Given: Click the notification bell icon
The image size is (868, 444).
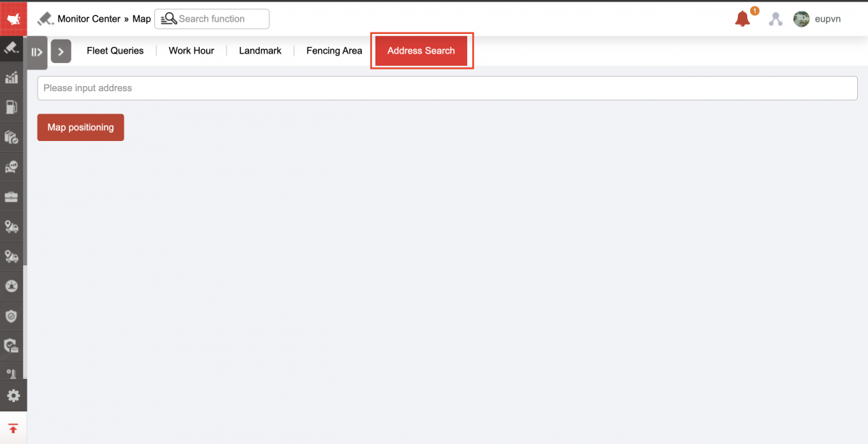Looking at the screenshot, I should [743, 20].
